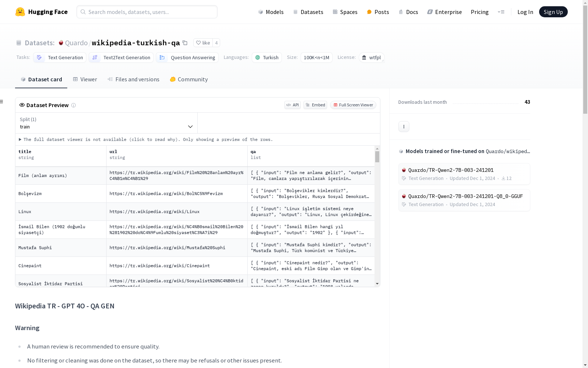This screenshot has height=368, width=588.
Task: Copy dataset name with the copy icon
Action: [185, 43]
